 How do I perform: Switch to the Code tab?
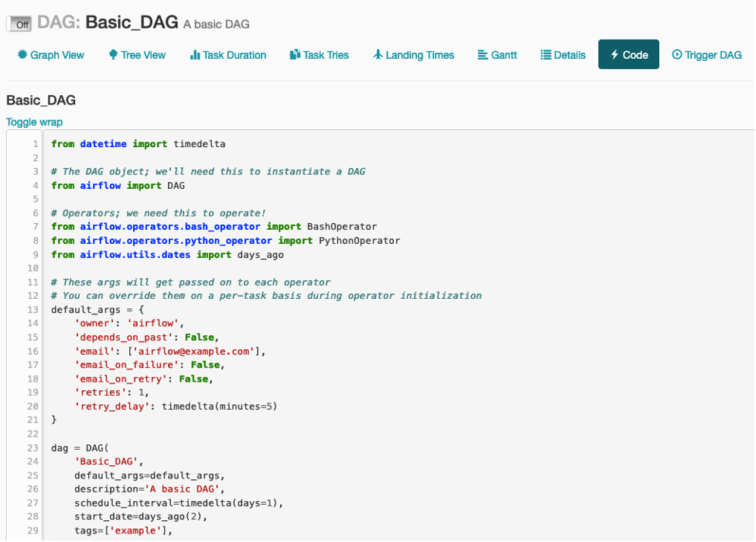pyautogui.click(x=628, y=55)
